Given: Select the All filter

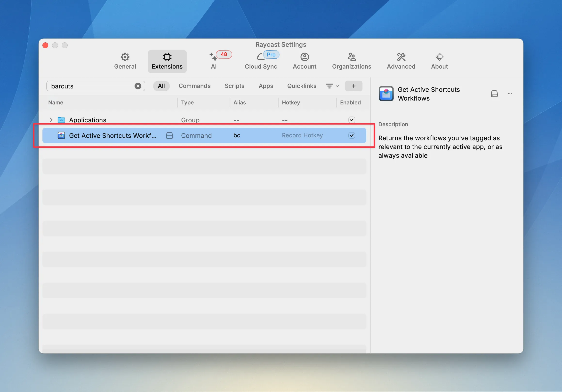Looking at the screenshot, I should coord(161,86).
